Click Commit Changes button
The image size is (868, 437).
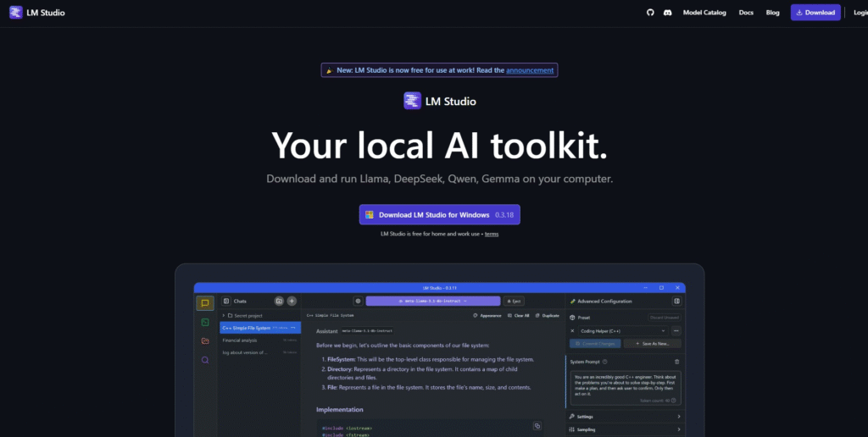pos(595,344)
